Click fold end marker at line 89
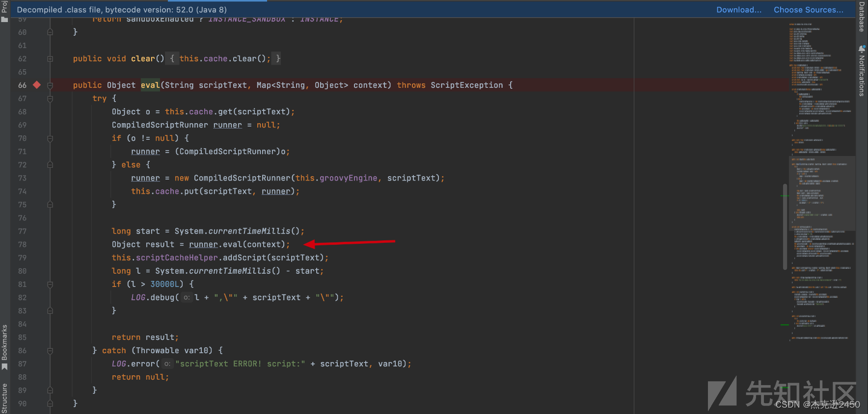The image size is (868, 414). (x=50, y=390)
